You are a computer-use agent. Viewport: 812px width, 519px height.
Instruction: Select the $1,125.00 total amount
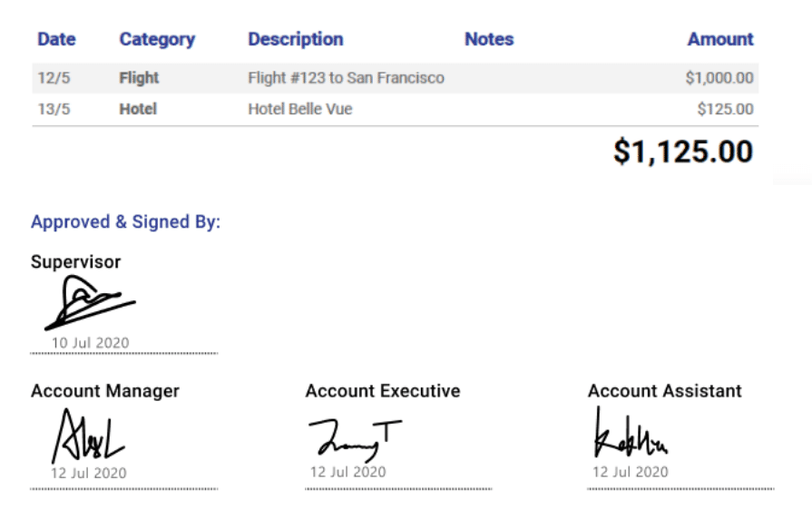[683, 152]
